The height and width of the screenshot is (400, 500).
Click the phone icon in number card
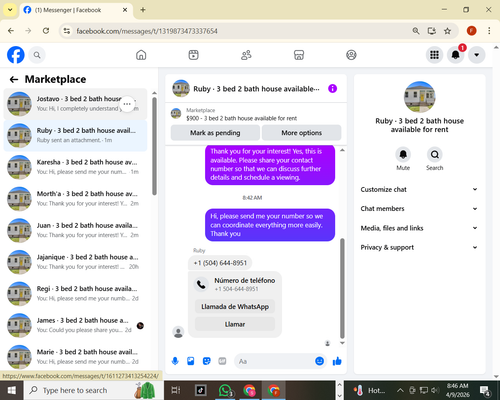[x=201, y=284]
